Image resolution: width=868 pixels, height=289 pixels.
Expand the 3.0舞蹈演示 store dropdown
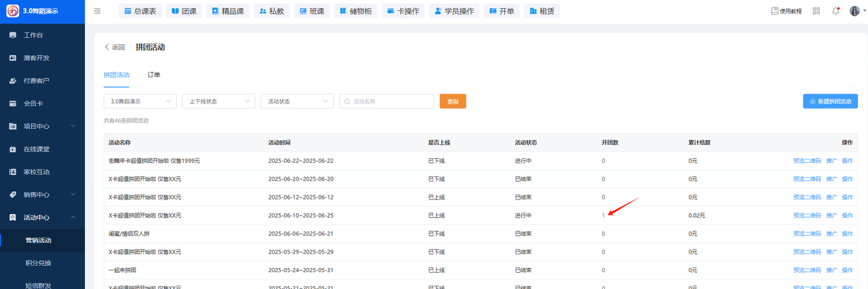click(140, 101)
